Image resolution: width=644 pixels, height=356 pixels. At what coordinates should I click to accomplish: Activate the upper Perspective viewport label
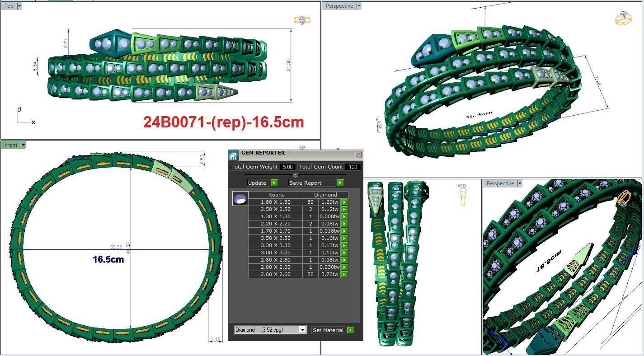coord(339,6)
